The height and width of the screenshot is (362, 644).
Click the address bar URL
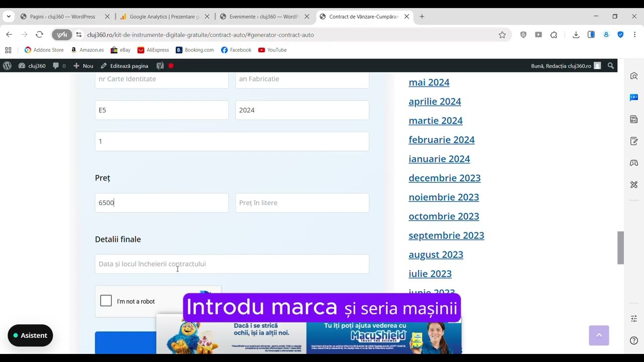click(200, 35)
